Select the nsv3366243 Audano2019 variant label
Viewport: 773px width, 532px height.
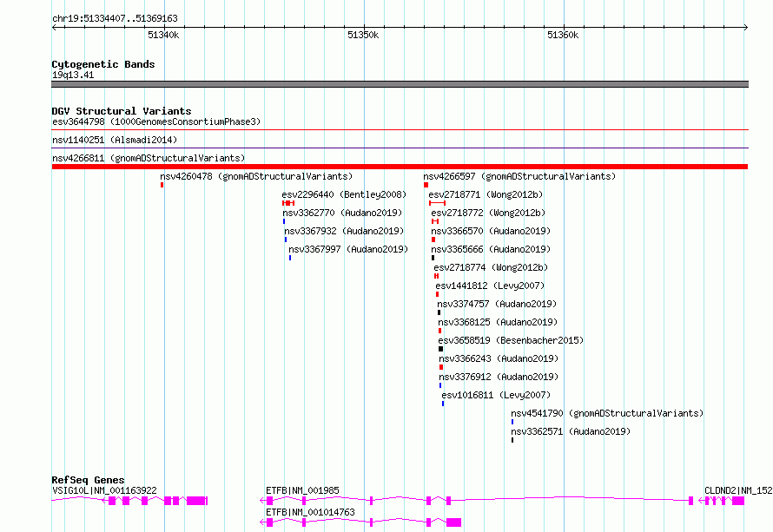499,358
